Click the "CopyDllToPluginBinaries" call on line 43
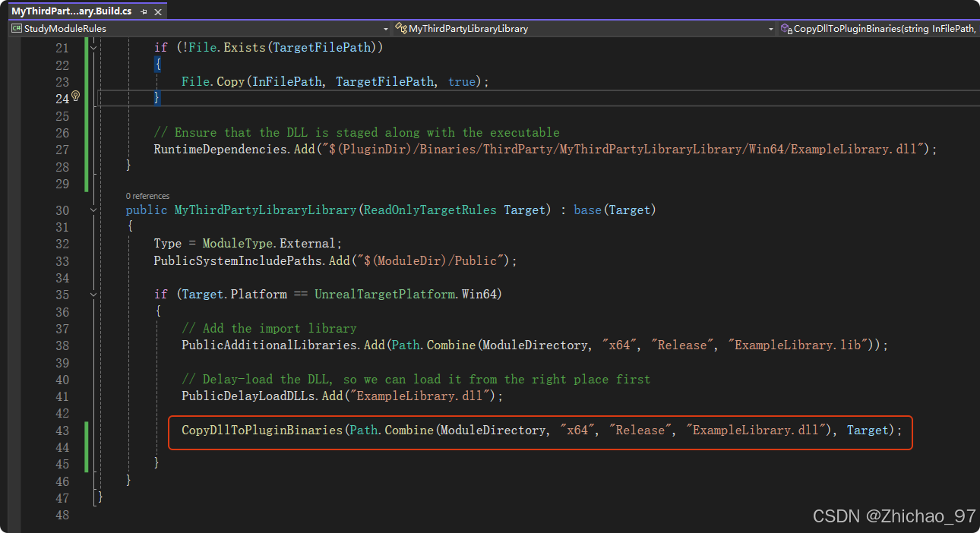Image resolution: width=980 pixels, height=533 pixels. [262, 430]
